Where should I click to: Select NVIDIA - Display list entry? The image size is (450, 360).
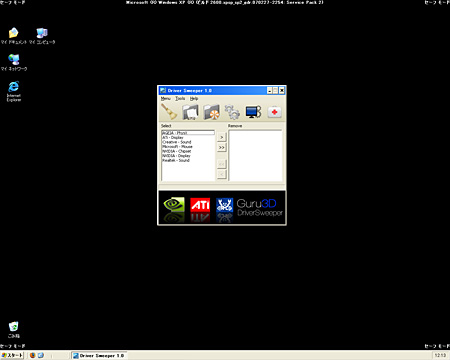click(176, 156)
